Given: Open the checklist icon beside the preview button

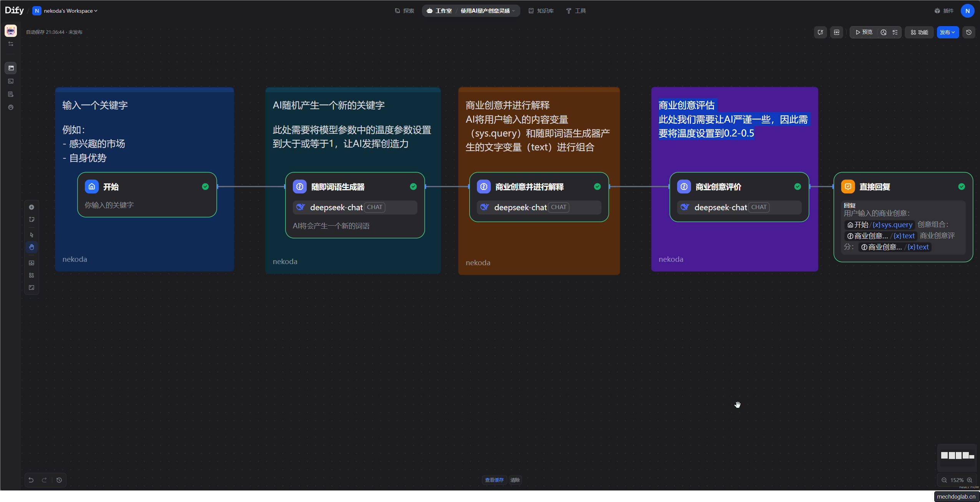Looking at the screenshot, I should coord(896,32).
